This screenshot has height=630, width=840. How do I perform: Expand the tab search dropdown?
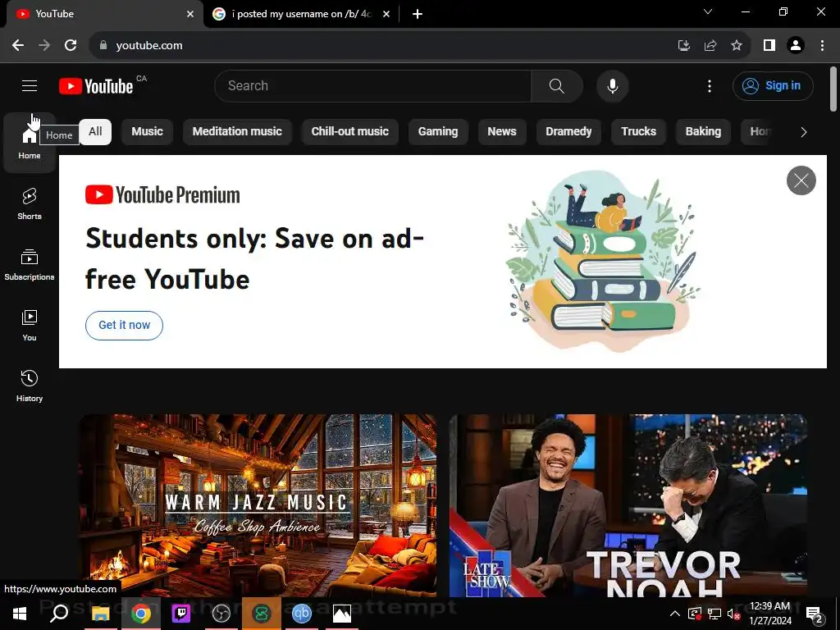click(x=708, y=11)
